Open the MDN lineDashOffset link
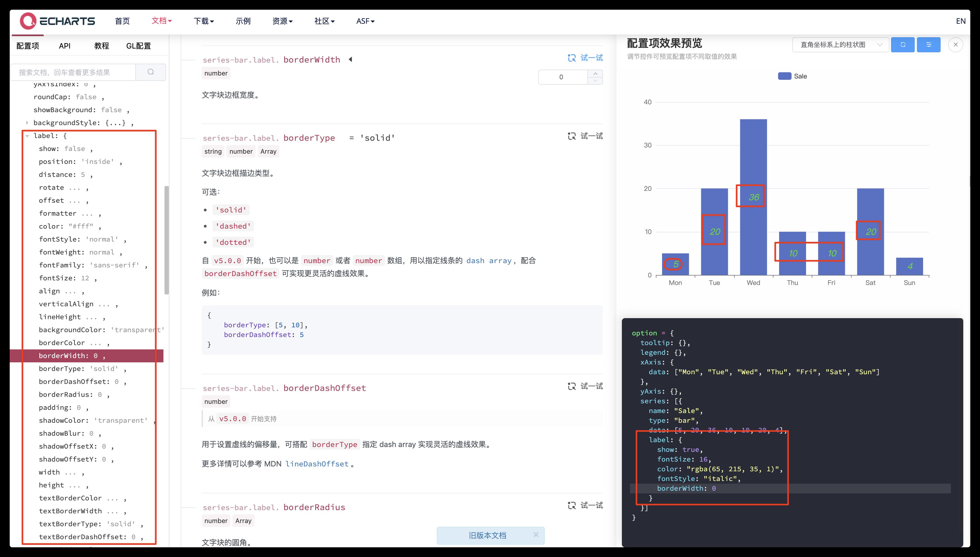This screenshot has height=557, width=980. pos(317,464)
